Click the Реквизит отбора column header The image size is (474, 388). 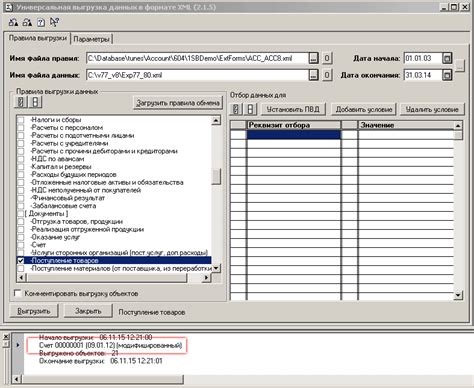294,125
